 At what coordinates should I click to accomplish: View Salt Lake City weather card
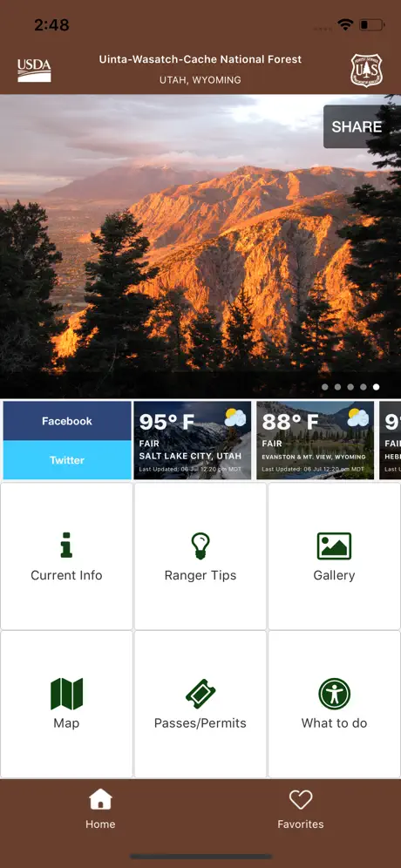coord(192,440)
